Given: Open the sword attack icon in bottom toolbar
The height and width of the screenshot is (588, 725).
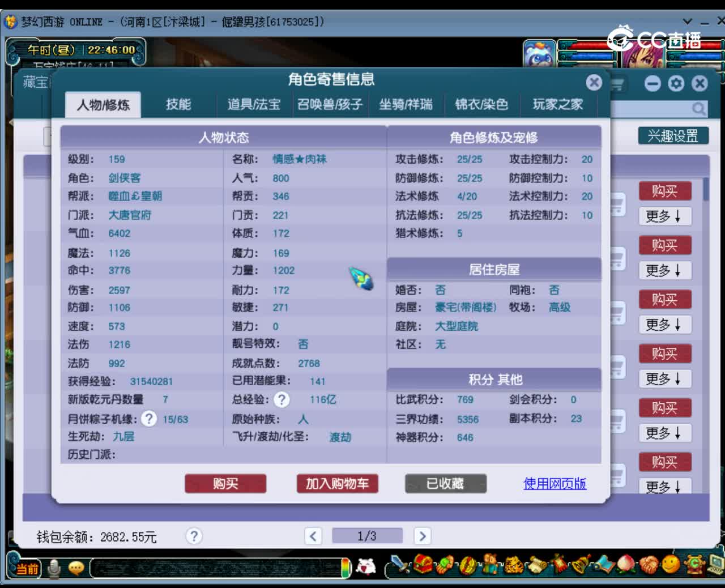Looking at the screenshot, I should click(400, 564).
